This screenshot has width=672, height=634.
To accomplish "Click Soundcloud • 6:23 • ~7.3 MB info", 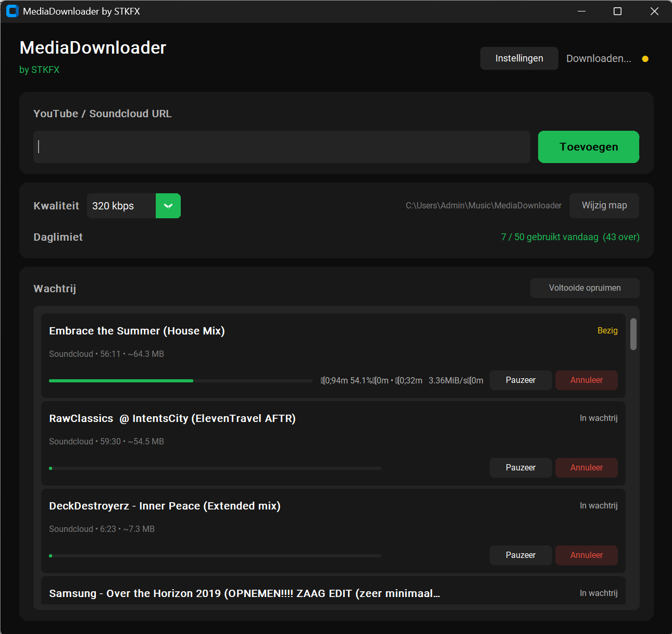I will [x=102, y=529].
